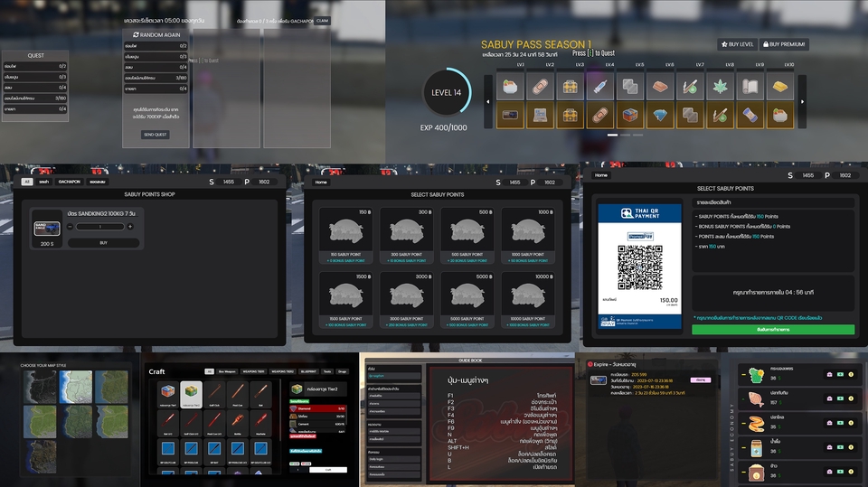Image resolution: width=868 pixels, height=487 pixels.
Task: Choose the 150 B Sabuy Point package
Action: coord(346,236)
